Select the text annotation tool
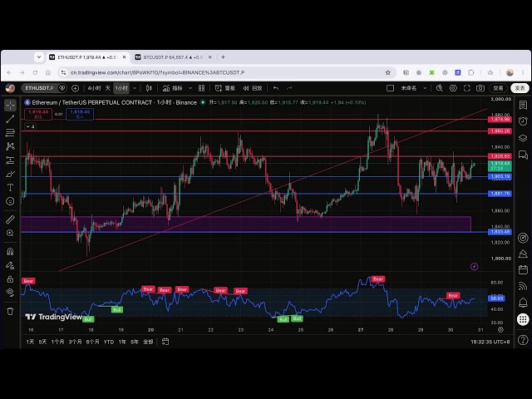Image resolution: width=532 pixels, height=399 pixels. click(x=10, y=188)
